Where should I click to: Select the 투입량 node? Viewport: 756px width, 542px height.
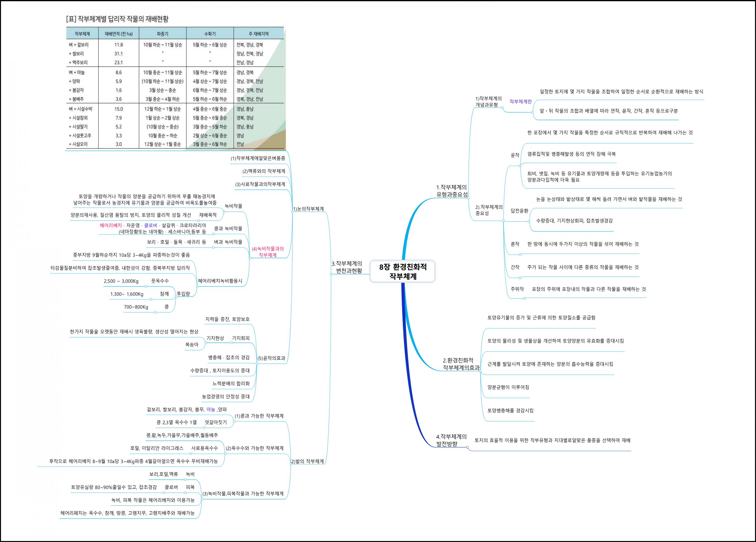[183, 293]
